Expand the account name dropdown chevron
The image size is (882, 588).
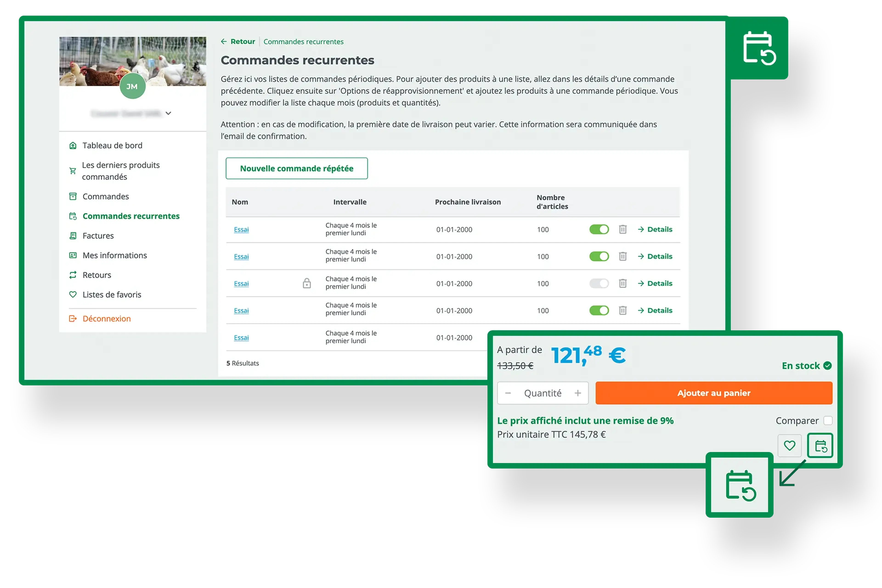pyautogui.click(x=168, y=113)
